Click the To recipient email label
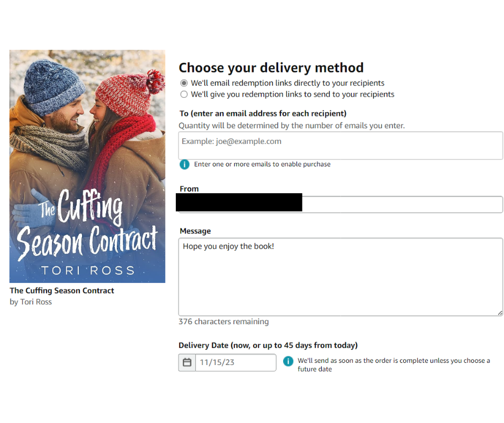This screenshot has width=504, height=423. tap(263, 113)
